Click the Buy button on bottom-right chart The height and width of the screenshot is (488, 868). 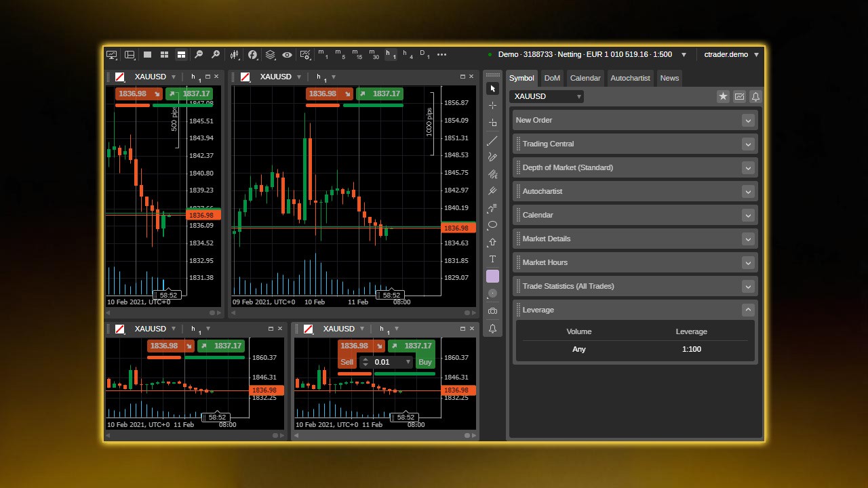[425, 362]
